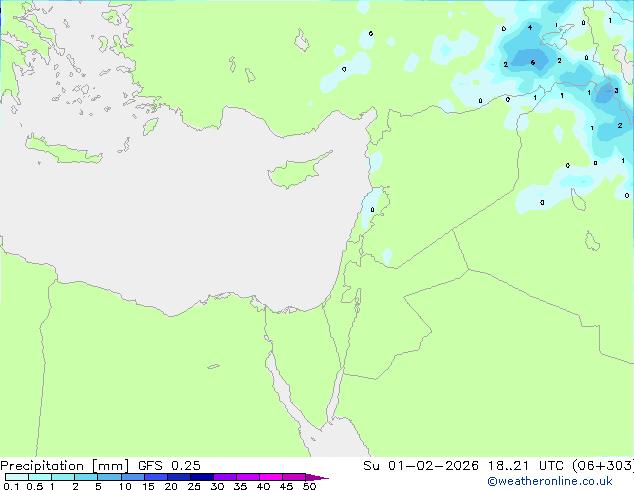Click the 'Precipitation [mm]' title text
634x490 pixels.
point(64,466)
